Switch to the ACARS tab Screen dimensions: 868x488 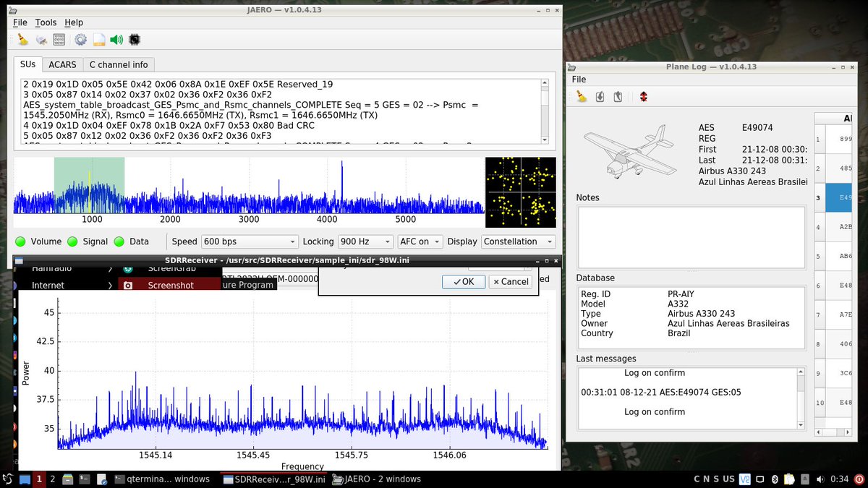[x=63, y=65]
